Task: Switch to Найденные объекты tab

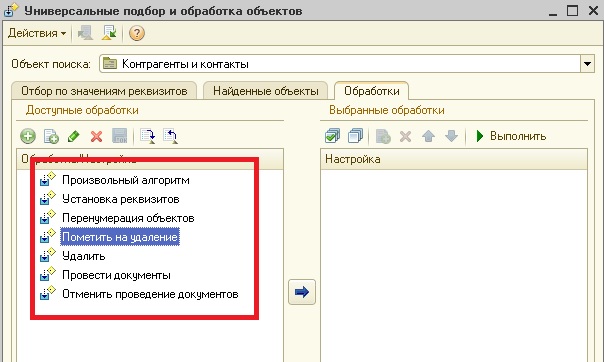Action: (x=266, y=91)
